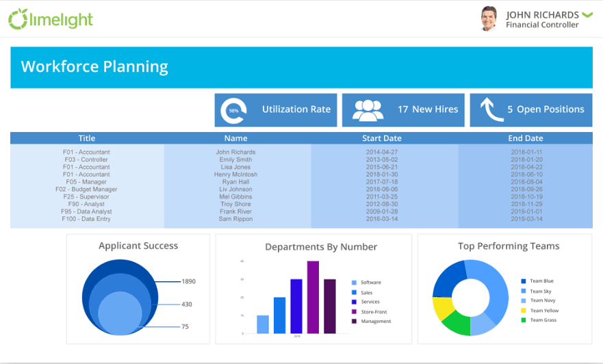Click the limelight logo
Viewport: 603px width, 364px height.
[x=51, y=19]
